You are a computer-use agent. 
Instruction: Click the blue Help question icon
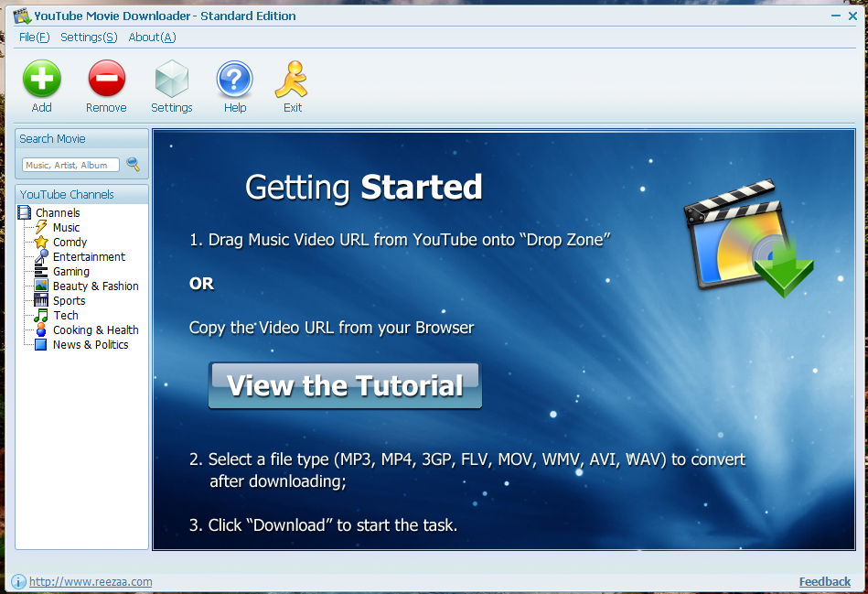[235, 80]
